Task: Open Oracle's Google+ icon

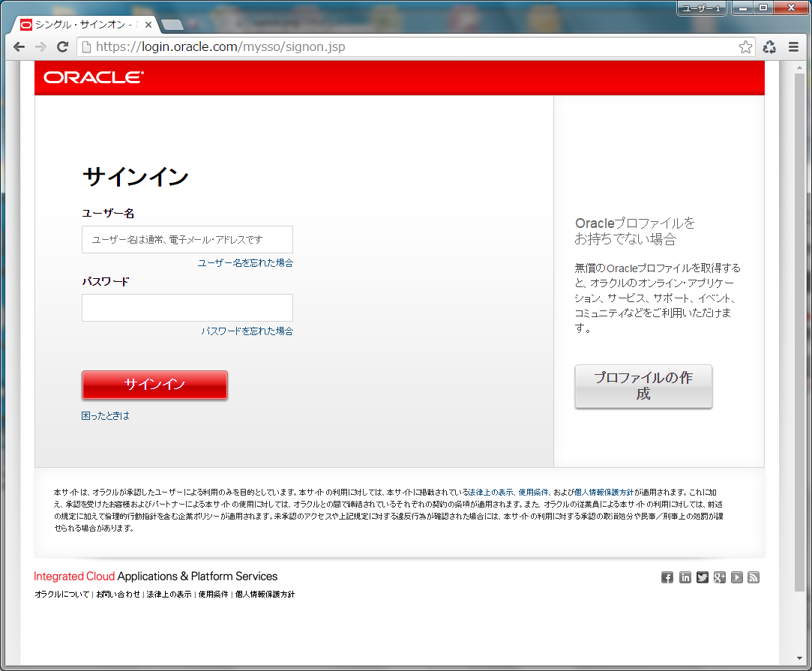Action: click(719, 577)
